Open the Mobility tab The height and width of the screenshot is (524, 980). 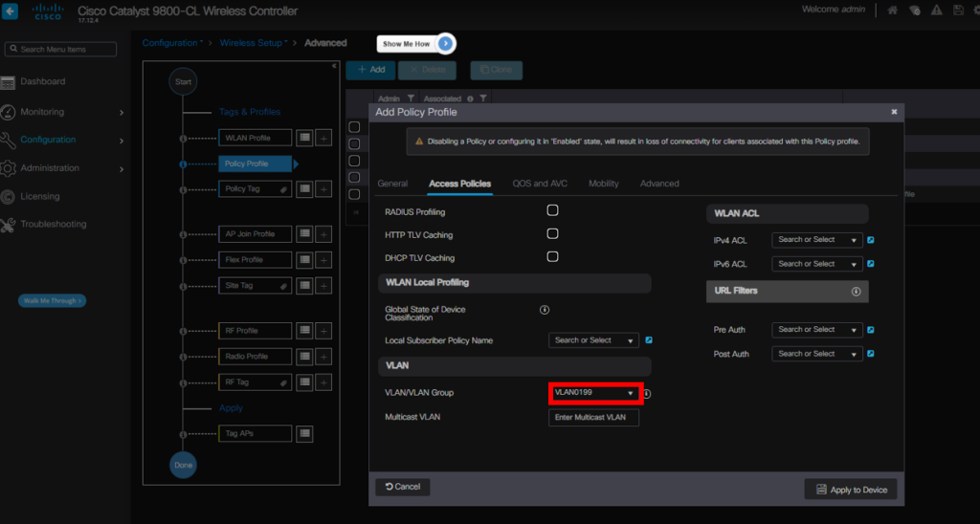tap(604, 184)
